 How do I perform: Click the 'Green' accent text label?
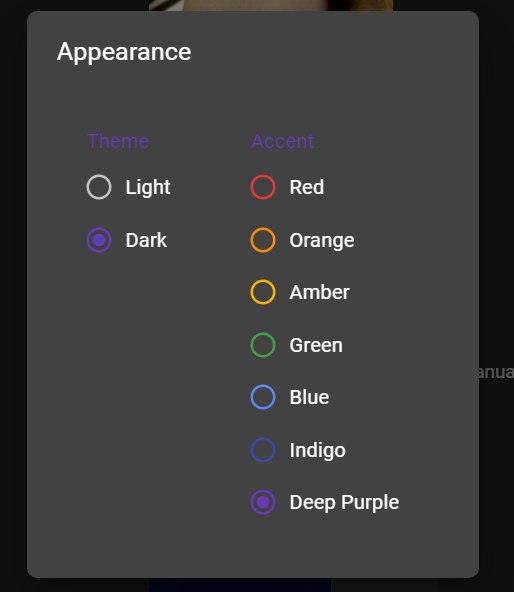316,345
